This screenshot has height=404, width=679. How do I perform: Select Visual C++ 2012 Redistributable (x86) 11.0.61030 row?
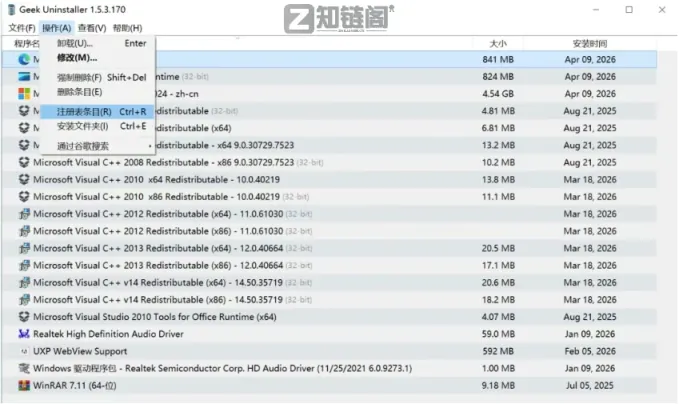pyautogui.click(x=330, y=231)
